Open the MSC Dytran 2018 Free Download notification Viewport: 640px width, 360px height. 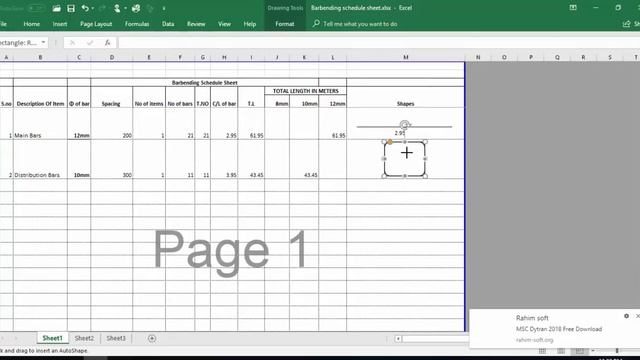click(x=558, y=329)
